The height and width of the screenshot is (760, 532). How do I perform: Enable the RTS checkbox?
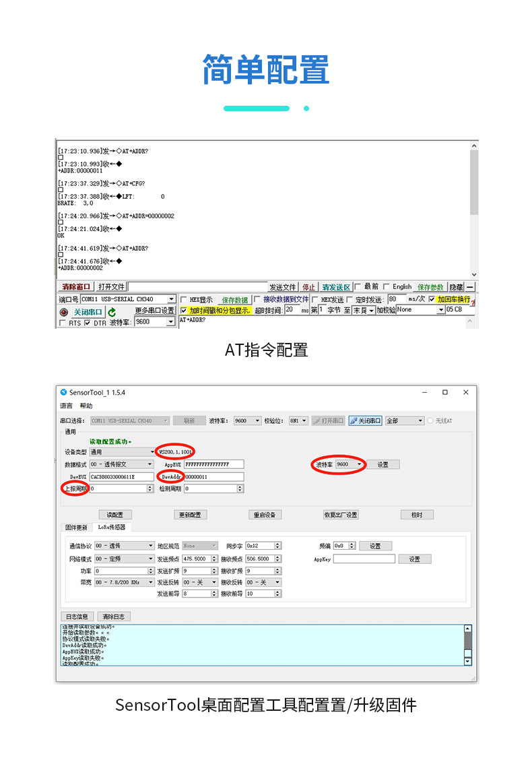point(62,323)
